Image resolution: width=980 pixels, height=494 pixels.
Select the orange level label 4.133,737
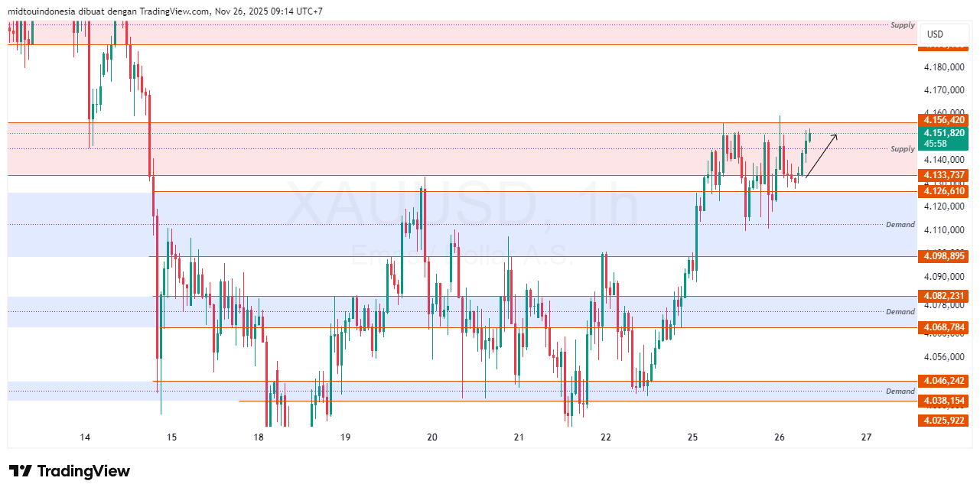coord(943,177)
